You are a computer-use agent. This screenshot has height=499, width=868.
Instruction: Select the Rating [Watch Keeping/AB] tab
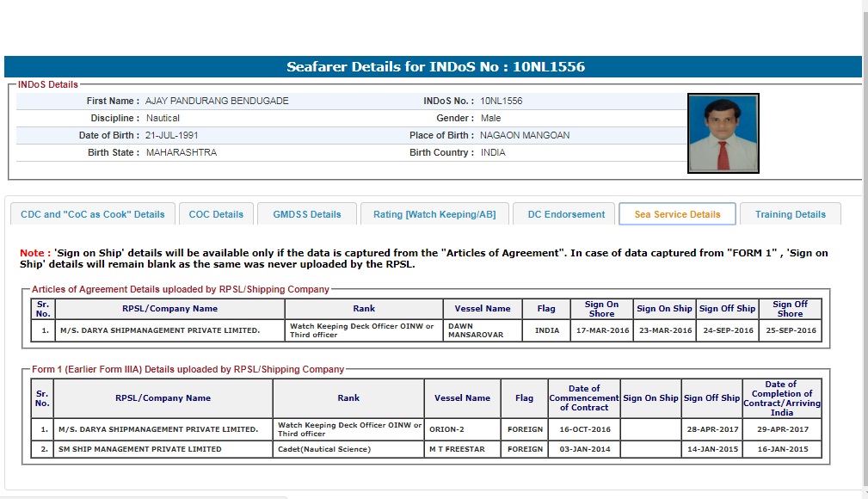point(434,214)
